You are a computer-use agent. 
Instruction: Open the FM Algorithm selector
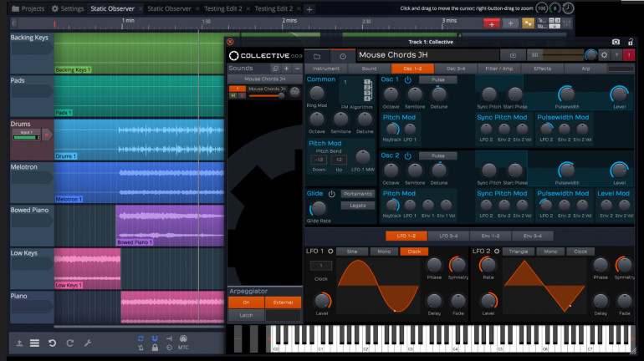pos(355,90)
